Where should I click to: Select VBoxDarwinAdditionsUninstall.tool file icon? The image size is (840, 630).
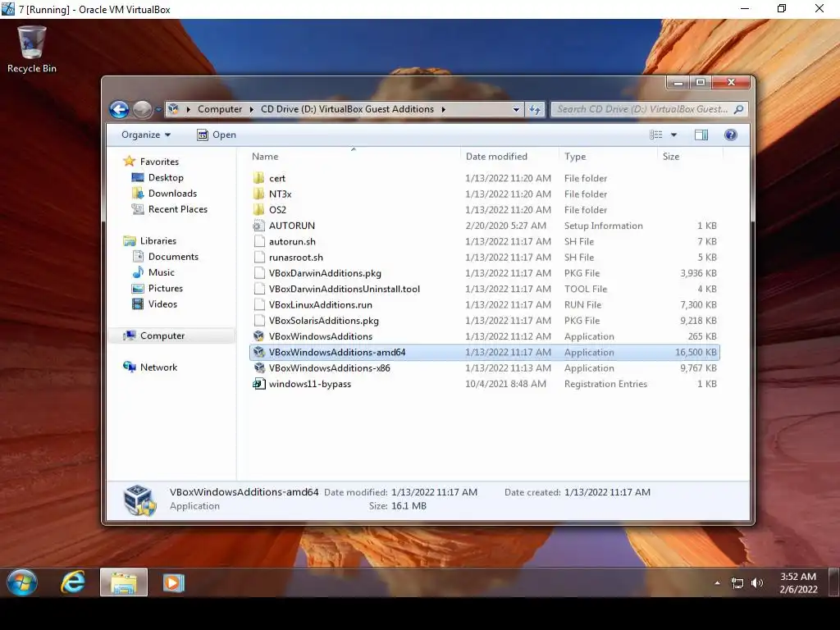click(258, 289)
